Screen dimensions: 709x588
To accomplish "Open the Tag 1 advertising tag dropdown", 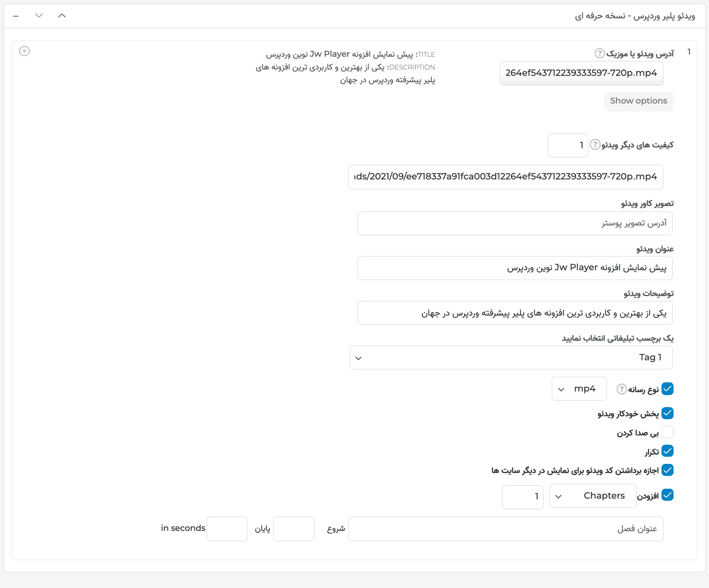I will pyautogui.click(x=511, y=357).
